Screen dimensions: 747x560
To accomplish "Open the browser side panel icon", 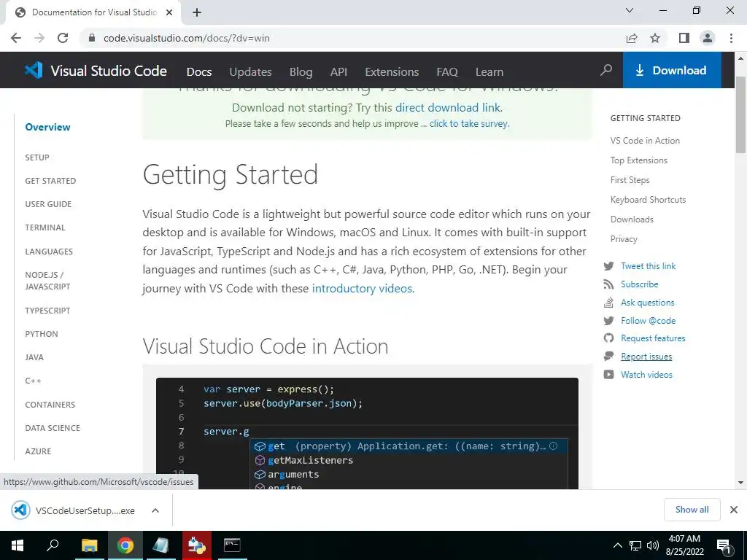I will 684,38.
